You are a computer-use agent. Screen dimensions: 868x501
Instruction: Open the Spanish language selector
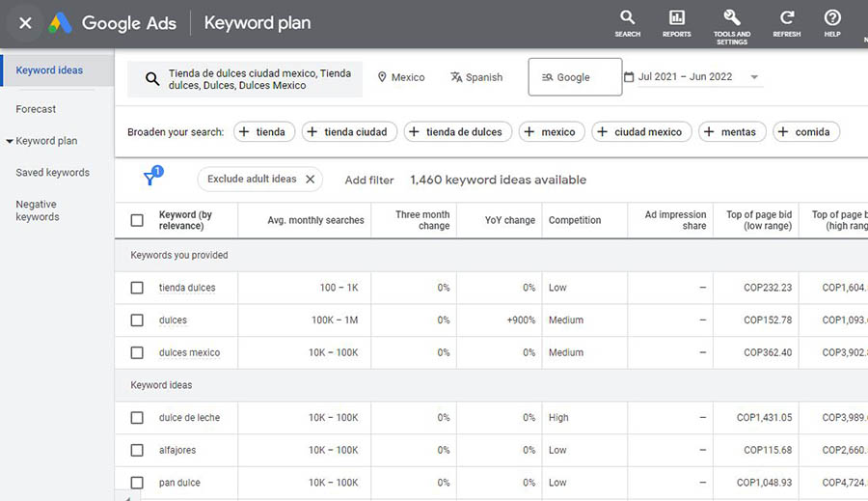tap(476, 77)
